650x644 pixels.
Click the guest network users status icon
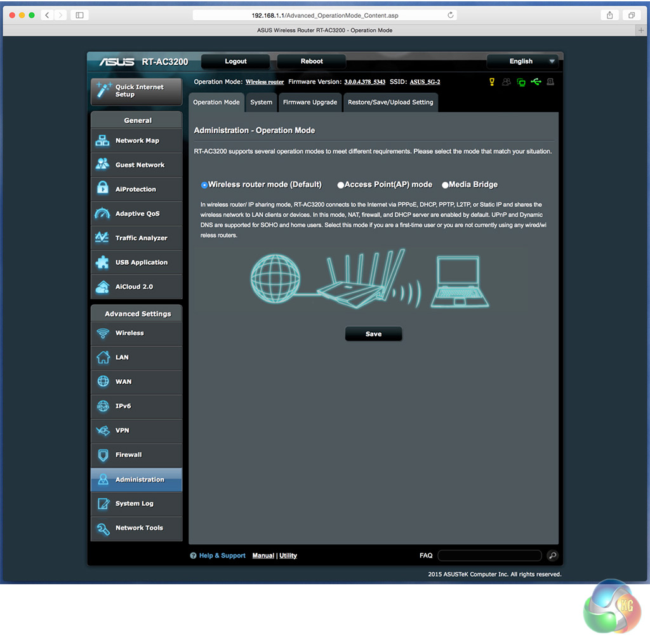pyautogui.click(x=506, y=82)
